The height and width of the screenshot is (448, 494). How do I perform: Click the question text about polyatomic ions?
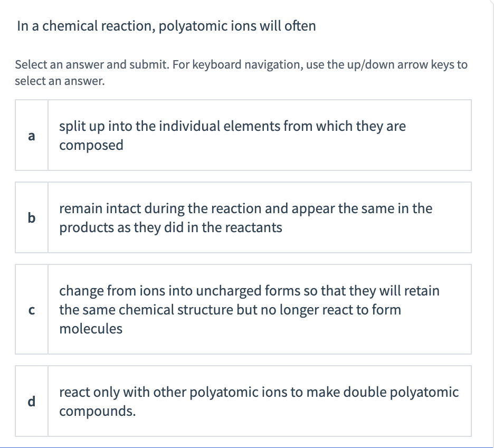pos(166,25)
